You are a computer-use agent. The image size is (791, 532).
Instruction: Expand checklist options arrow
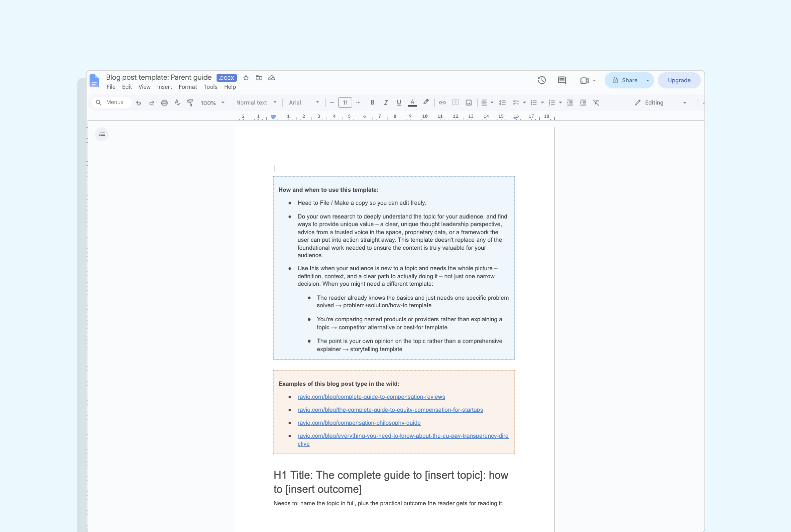click(x=524, y=103)
